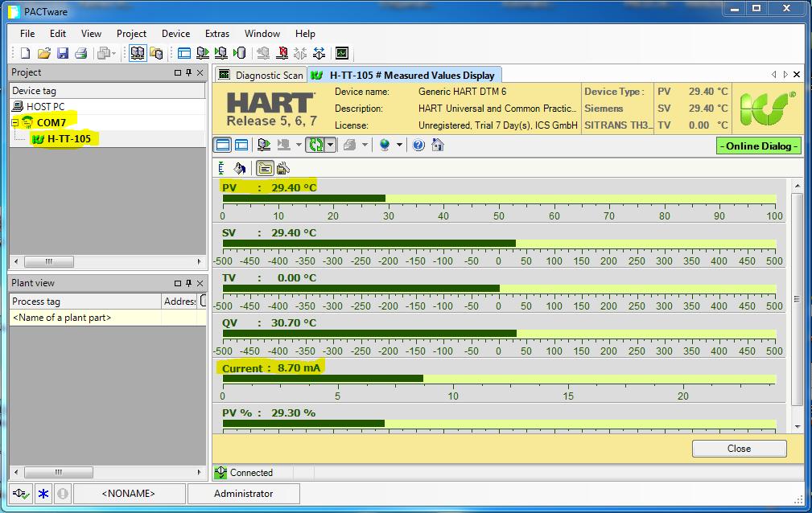This screenshot has width=812, height=513.
Task: Toggle the project window toolbar icon
Action: click(x=138, y=53)
